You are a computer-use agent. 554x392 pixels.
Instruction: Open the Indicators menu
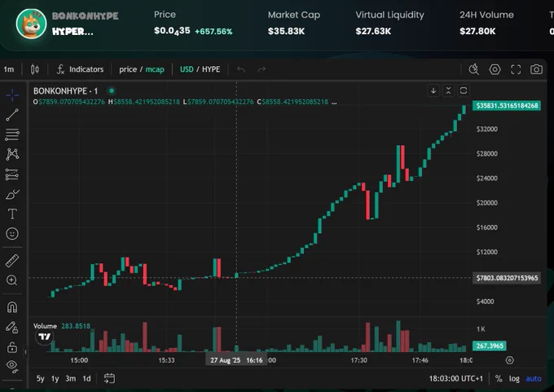[80, 69]
